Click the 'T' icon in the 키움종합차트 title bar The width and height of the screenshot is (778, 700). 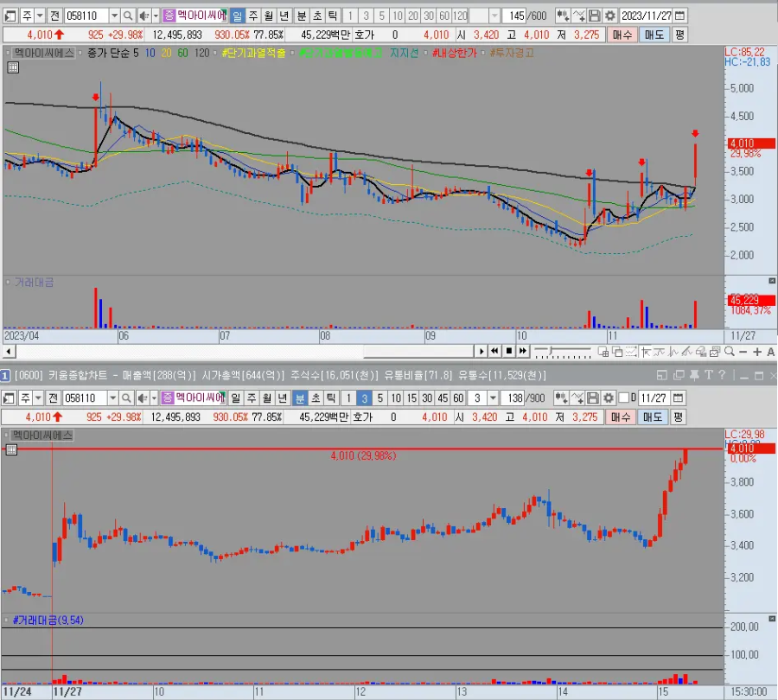(x=709, y=376)
